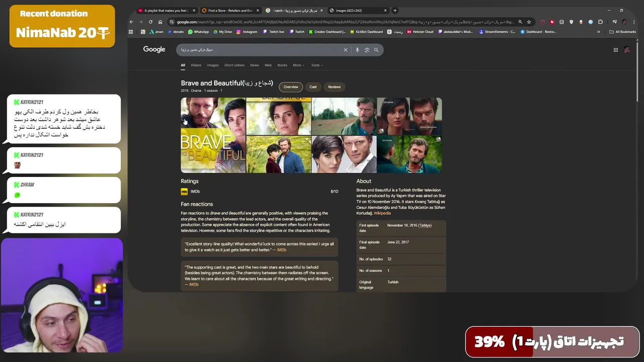Open the WhatsApp bookmark
This screenshot has width=644, height=362.
tap(198, 32)
